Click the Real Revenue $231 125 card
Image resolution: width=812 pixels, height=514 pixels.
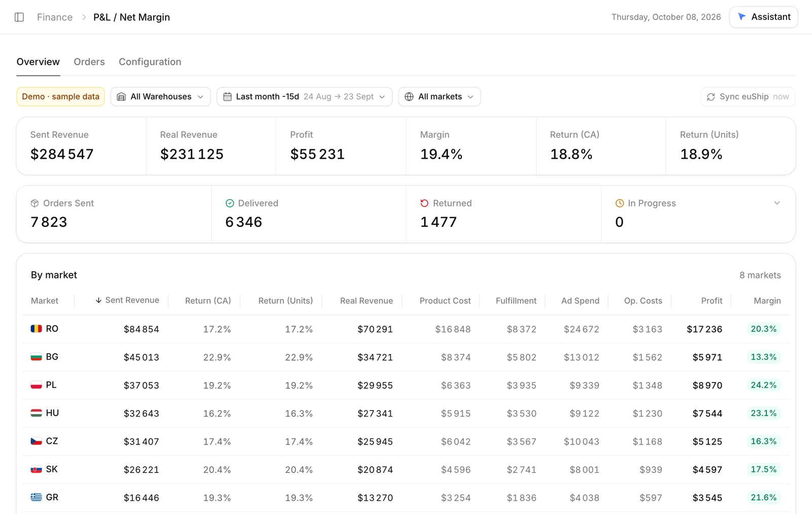point(211,146)
